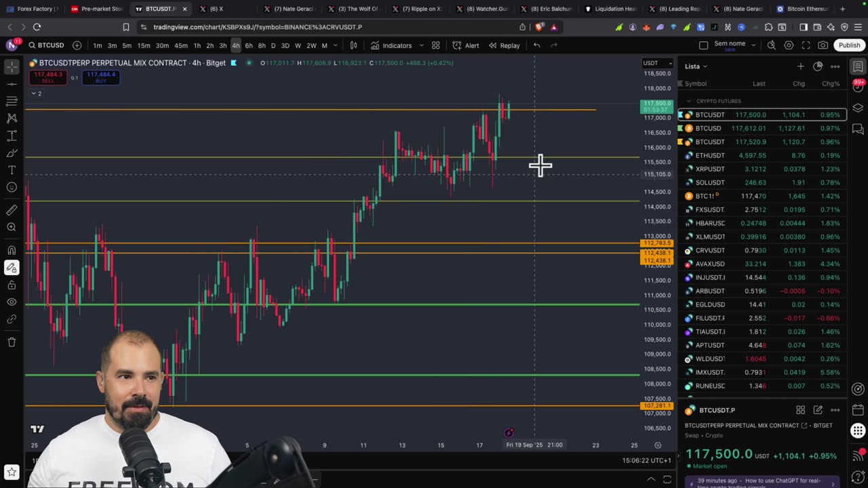The height and width of the screenshot is (488, 868).
Task: Open indicator templates grid icon
Action: click(435, 45)
